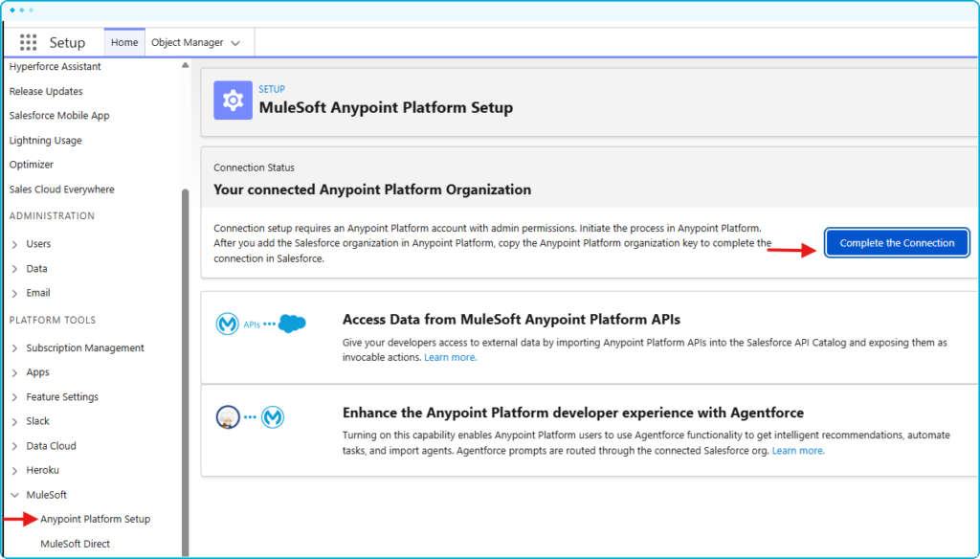Open the App Launcher grid icon

pos(28,42)
